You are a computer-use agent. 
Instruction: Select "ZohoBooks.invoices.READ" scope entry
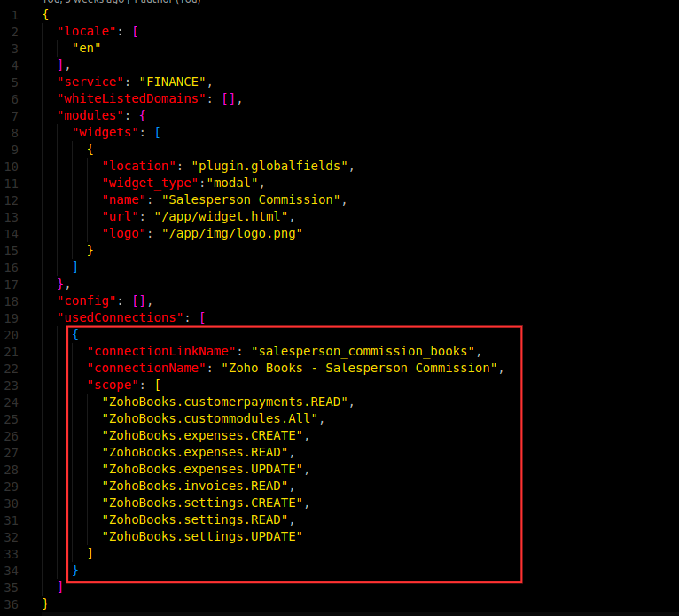[195, 486]
